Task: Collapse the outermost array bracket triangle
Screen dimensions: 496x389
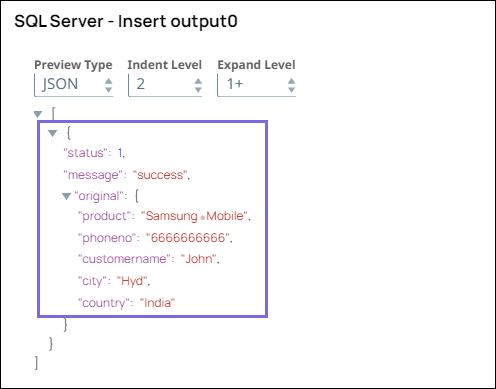Action: 38,114
